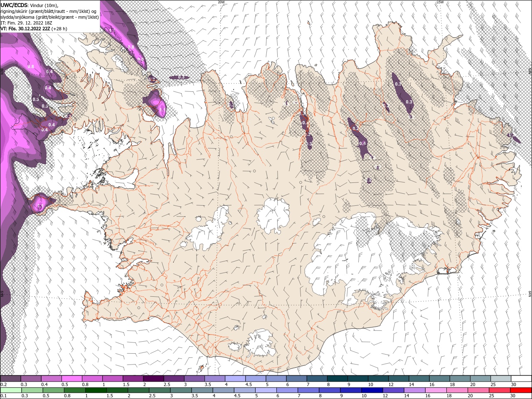532x399 pixels.
Task: Click the dark teal 8 swatch in upper legend
Action: 337,379
